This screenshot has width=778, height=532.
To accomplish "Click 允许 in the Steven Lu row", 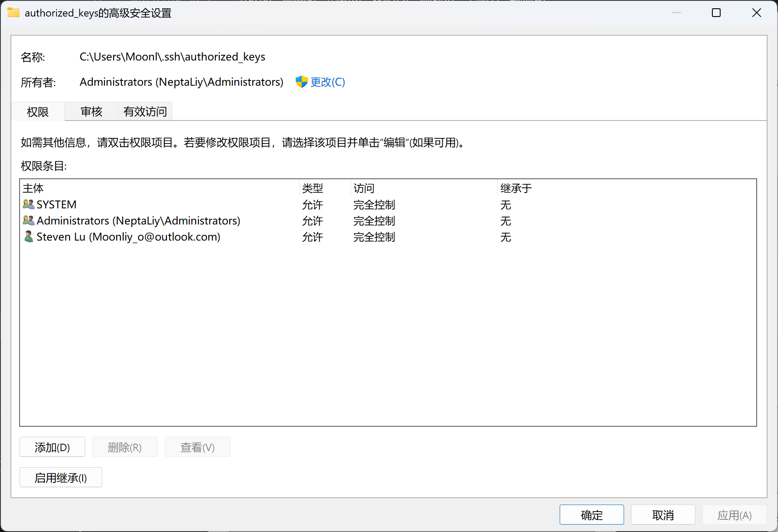I will point(313,237).
